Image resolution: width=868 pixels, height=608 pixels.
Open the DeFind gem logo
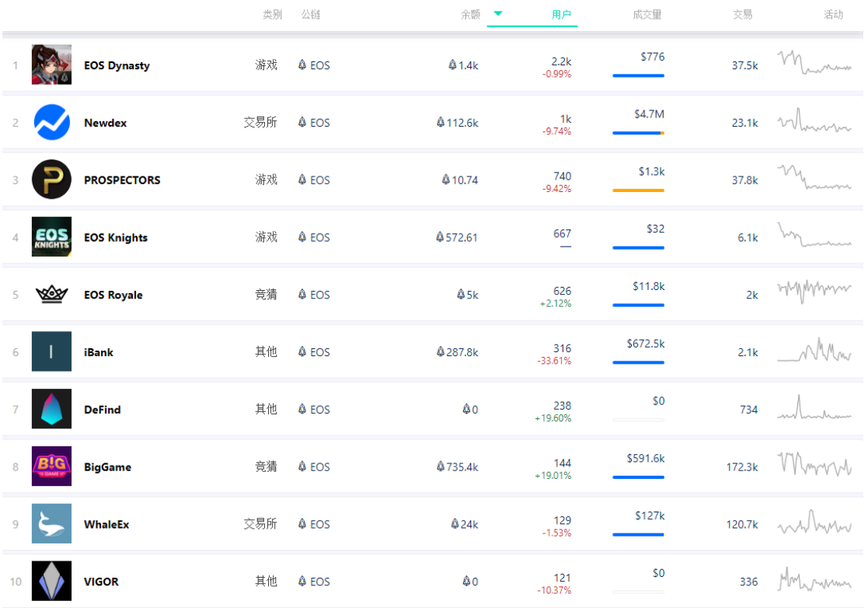point(51,409)
